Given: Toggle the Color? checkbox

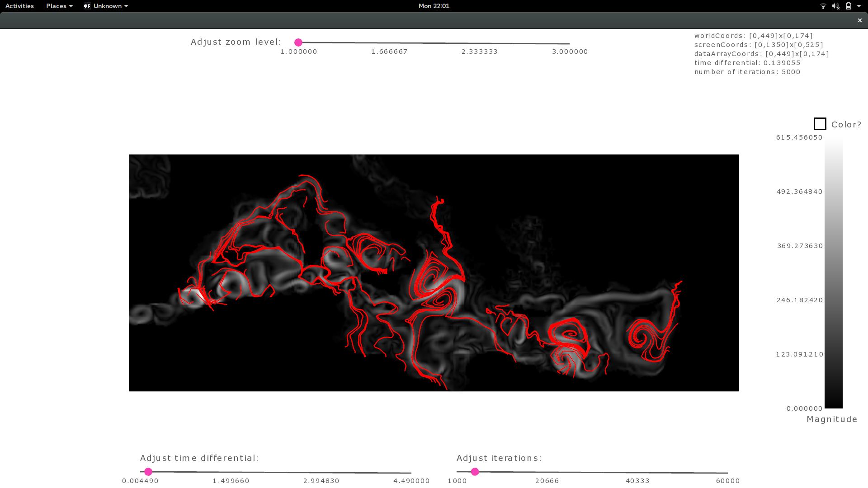Looking at the screenshot, I should coord(820,124).
